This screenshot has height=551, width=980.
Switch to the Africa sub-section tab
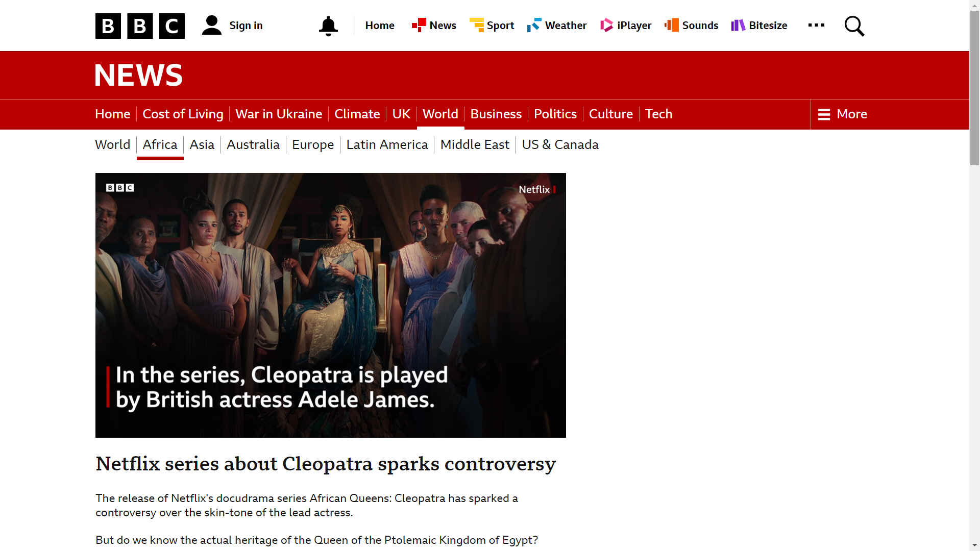[160, 145]
